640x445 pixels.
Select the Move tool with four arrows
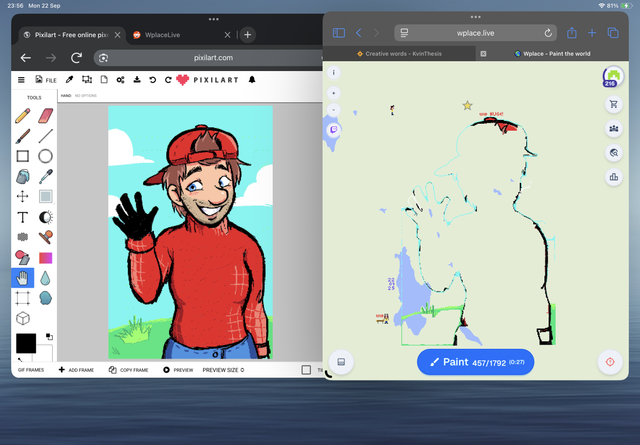pos(22,196)
